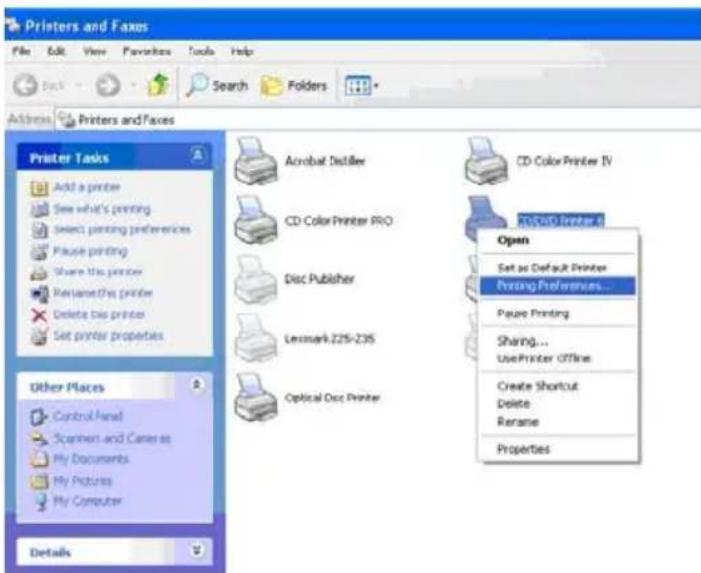Open My Computer link
The width and height of the screenshot is (701, 573).
point(88,501)
